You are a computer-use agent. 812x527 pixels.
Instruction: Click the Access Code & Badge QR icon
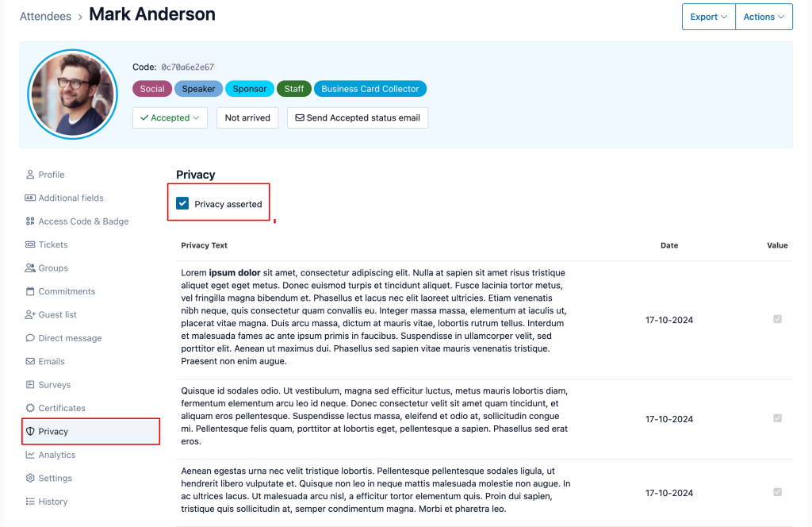(30, 221)
